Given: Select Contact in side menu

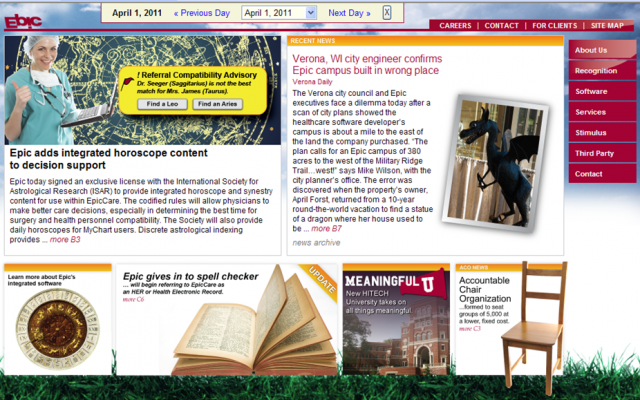Looking at the screenshot, I should click(602, 174).
